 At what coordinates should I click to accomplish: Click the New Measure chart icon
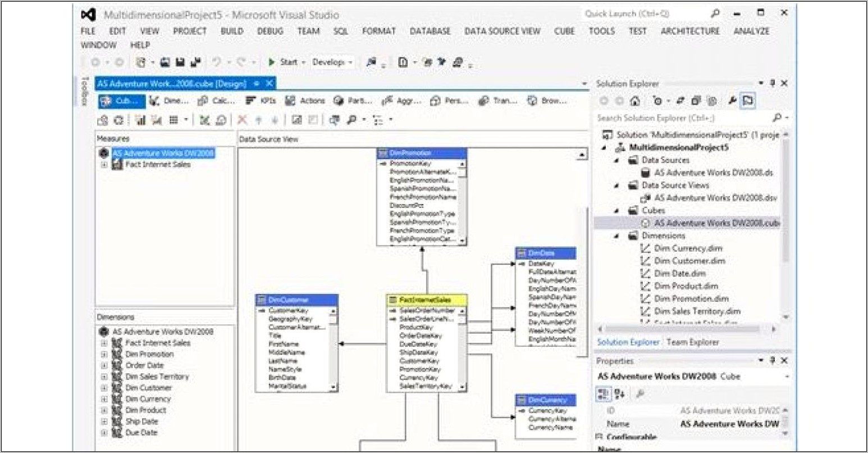pos(140,120)
